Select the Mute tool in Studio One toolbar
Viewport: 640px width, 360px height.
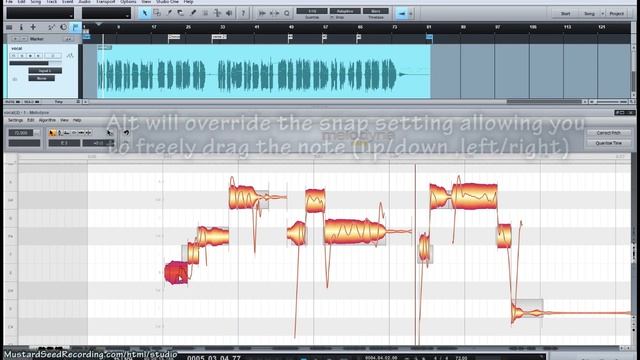click(x=205, y=13)
